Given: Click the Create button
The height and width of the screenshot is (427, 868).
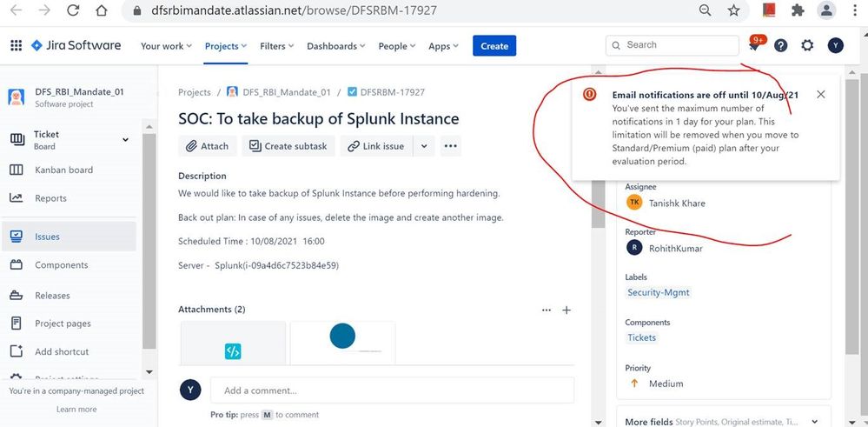Looking at the screenshot, I should coord(494,46).
